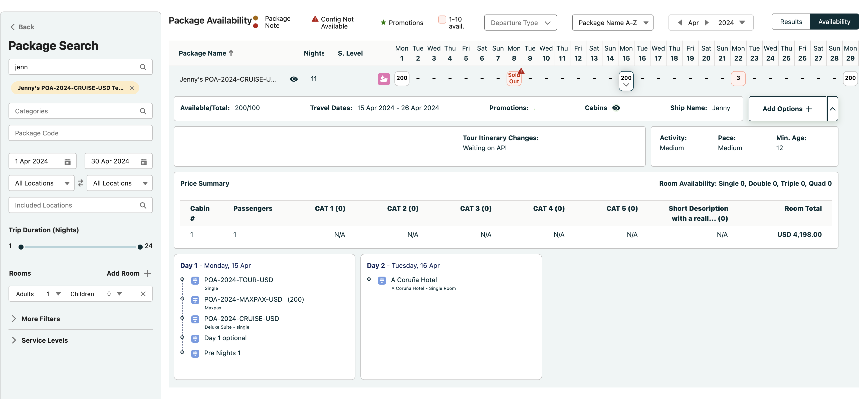Click the plus icon next to Add Room
This screenshot has height=399, width=868.
(148, 273)
